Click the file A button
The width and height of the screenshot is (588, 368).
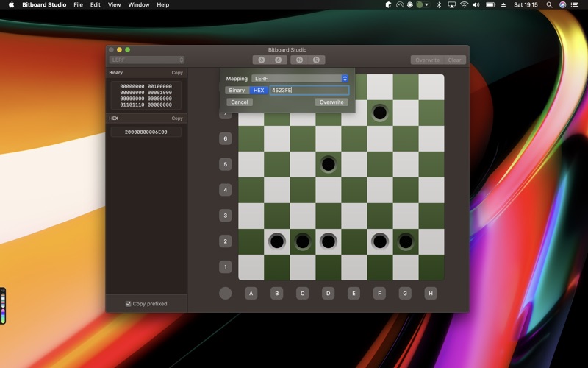click(251, 293)
